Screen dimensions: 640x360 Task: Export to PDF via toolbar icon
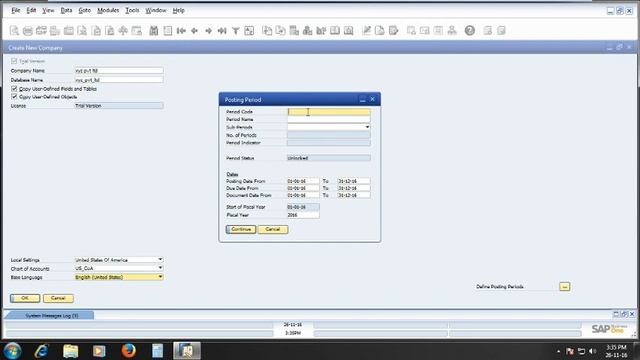(109, 31)
